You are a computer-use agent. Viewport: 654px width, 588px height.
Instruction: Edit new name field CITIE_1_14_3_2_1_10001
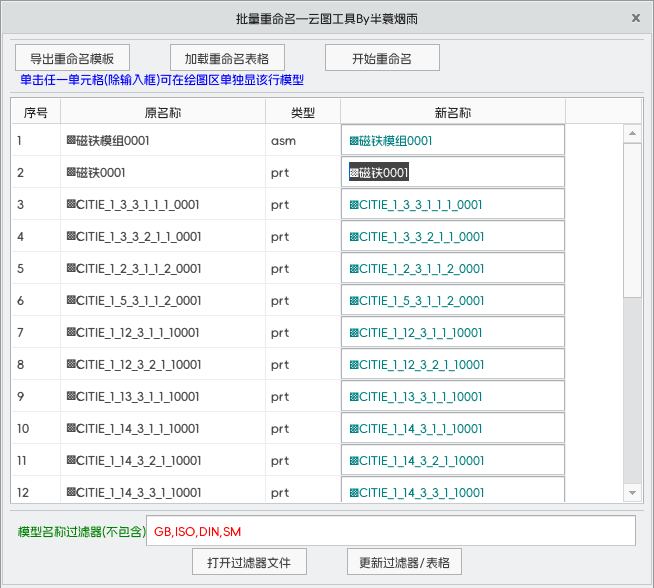453,460
